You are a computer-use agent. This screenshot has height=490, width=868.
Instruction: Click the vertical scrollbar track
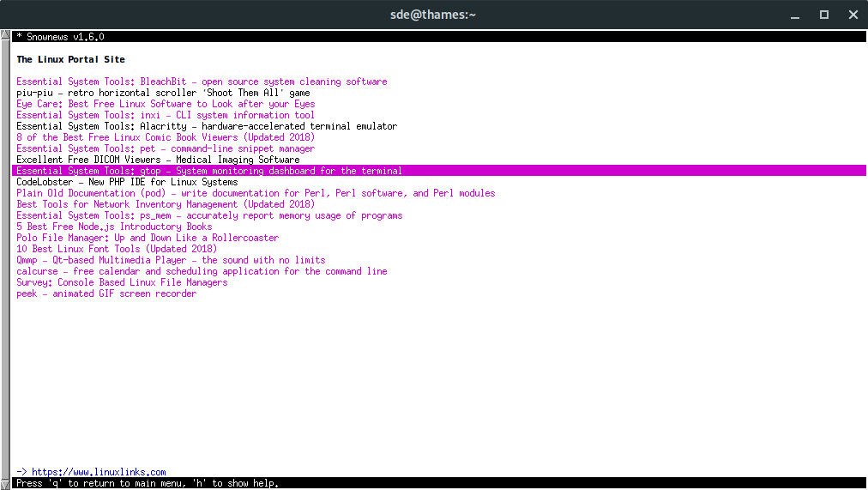click(x=5, y=260)
